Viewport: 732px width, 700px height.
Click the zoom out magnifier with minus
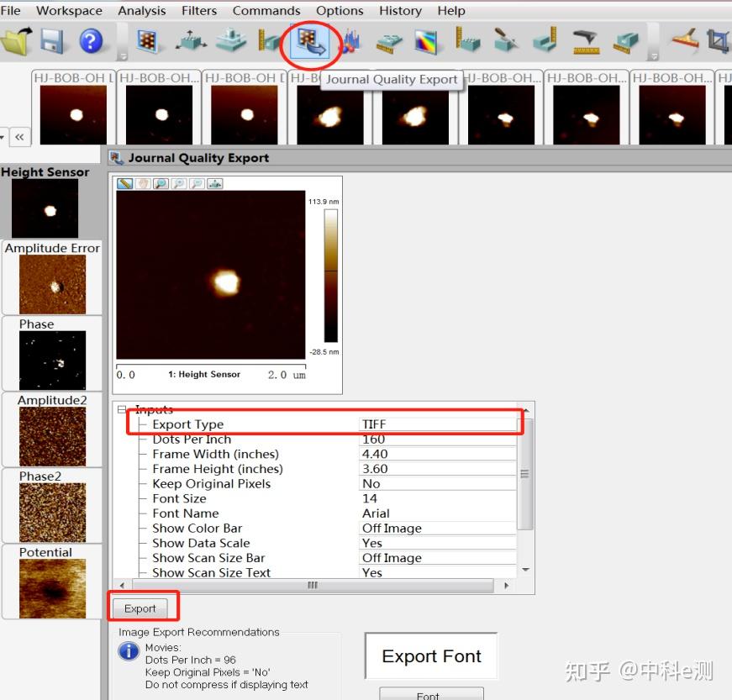pyautogui.click(x=197, y=183)
